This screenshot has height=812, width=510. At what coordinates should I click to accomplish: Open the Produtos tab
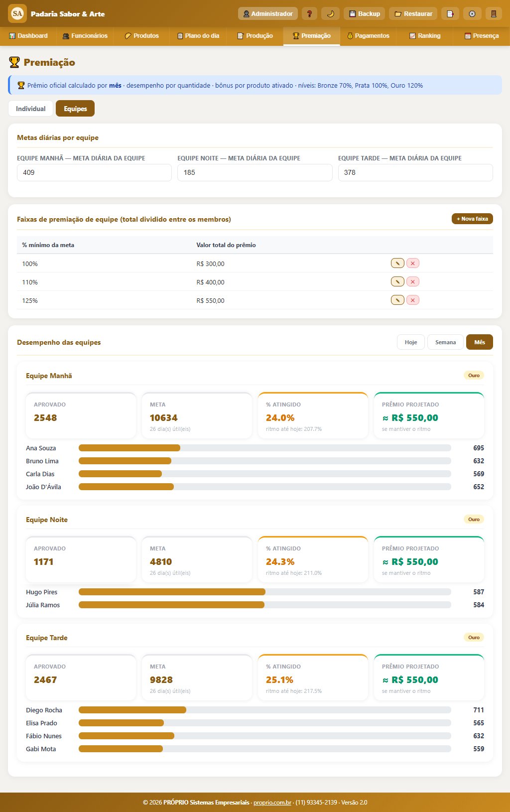pos(141,36)
